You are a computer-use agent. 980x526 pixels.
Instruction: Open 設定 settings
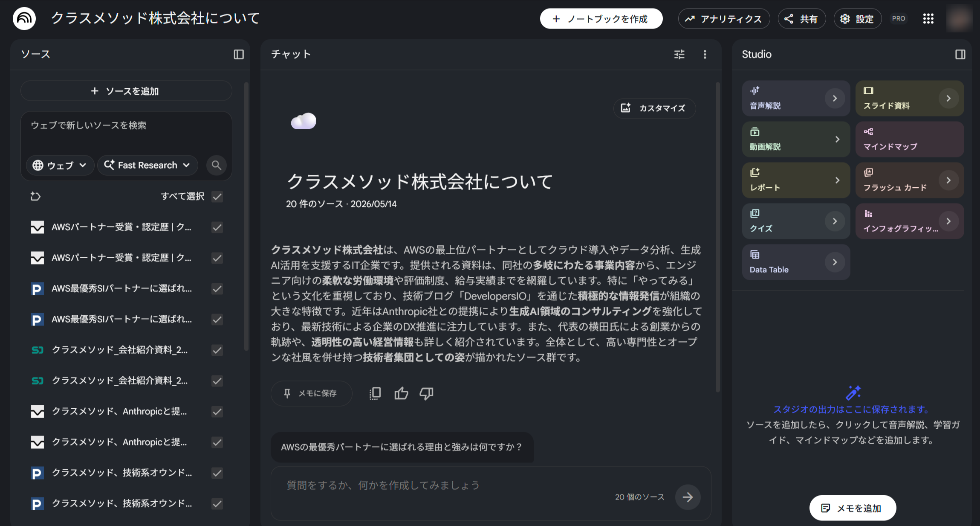pos(857,18)
